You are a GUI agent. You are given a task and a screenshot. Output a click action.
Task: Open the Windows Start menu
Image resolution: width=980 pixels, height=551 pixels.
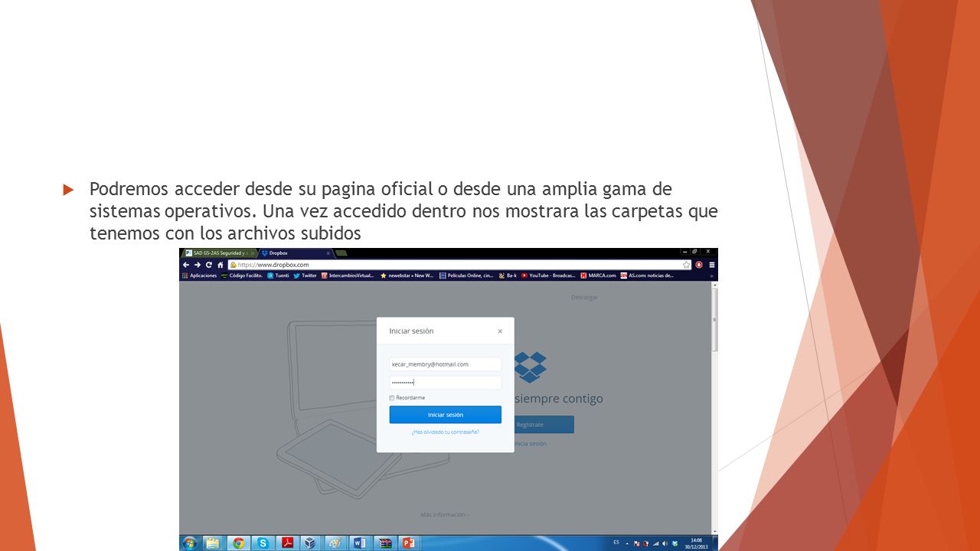point(189,543)
